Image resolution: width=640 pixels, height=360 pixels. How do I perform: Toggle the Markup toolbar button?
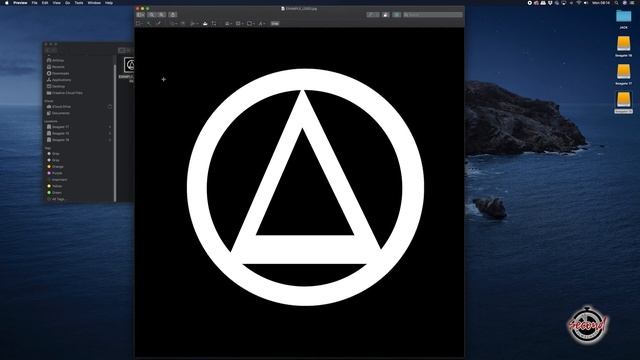click(397, 15)
